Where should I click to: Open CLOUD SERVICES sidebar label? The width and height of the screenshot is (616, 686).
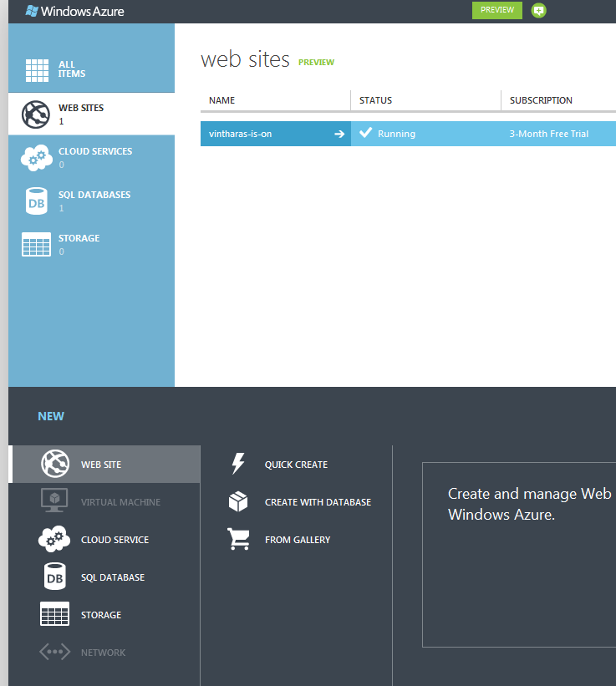tap(95, 151)
